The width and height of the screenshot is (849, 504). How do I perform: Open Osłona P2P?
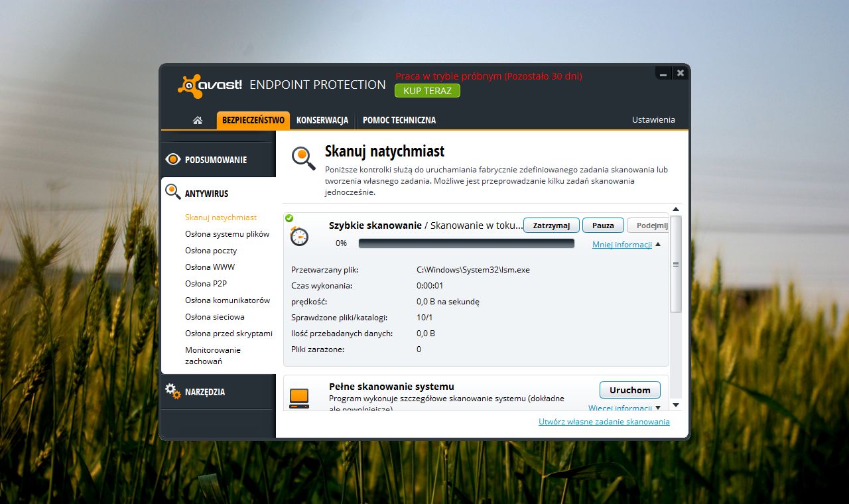[206, 284]
